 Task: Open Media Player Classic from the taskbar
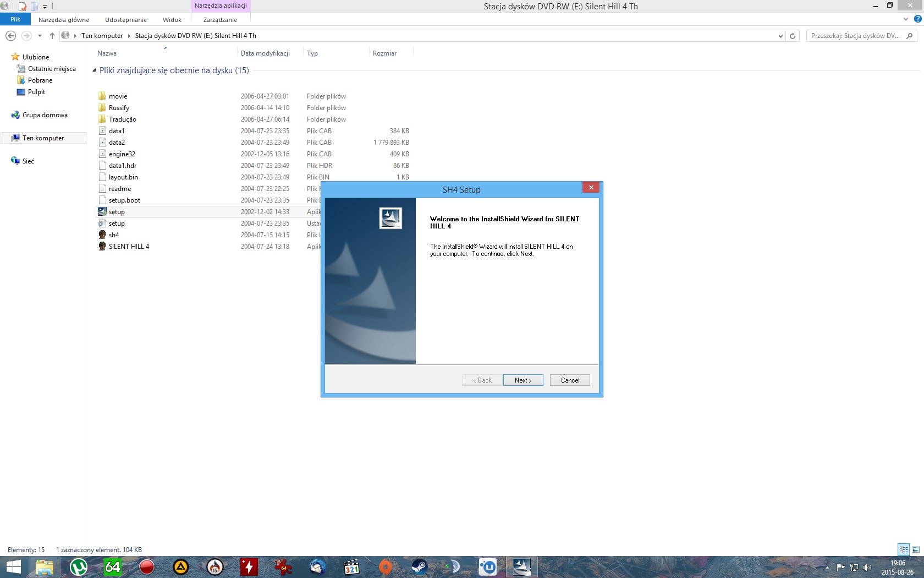(351, 567)
